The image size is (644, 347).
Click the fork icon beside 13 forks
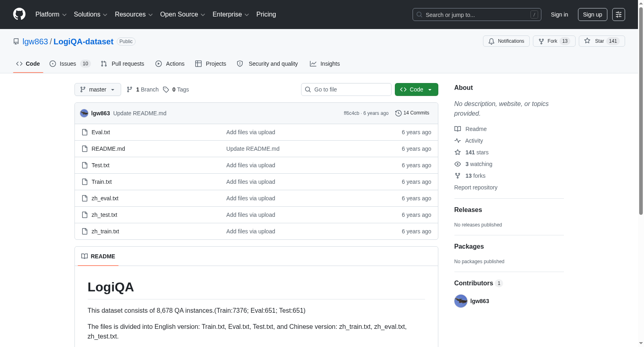(x=458, y=176)
